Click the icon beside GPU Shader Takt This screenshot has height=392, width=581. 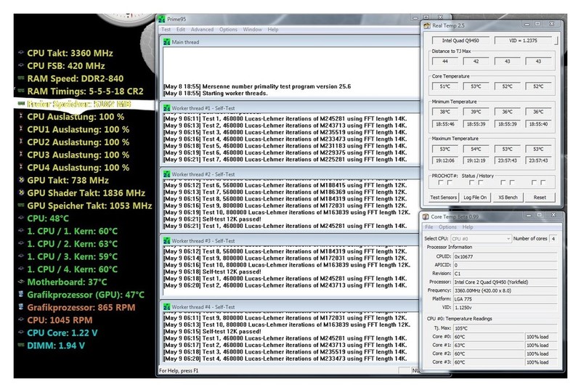click(22, 192)
